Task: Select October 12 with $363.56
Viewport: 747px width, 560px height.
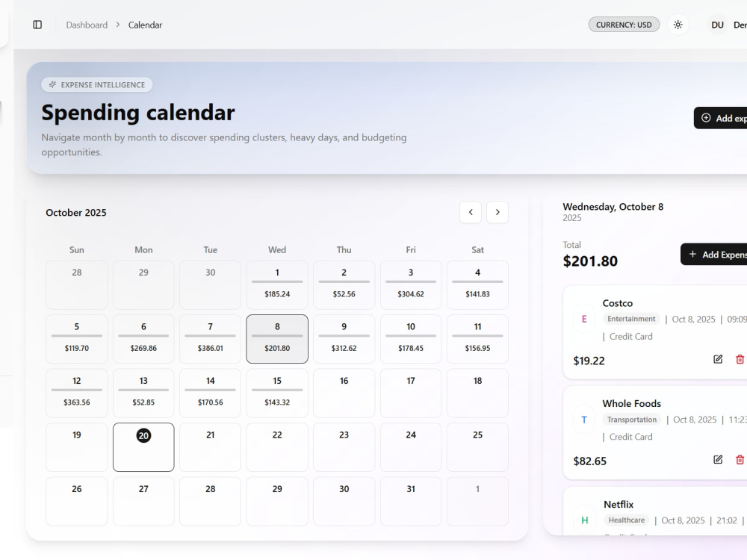Action: 77,393
